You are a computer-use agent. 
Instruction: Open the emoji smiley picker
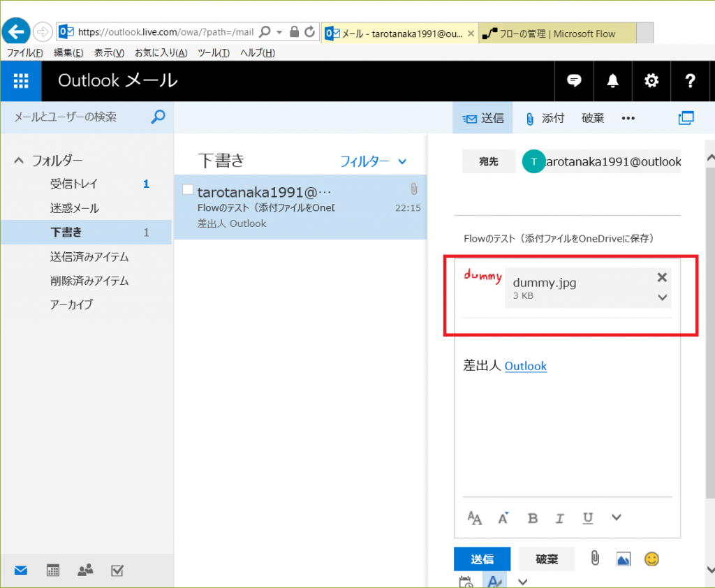[651, 559]
